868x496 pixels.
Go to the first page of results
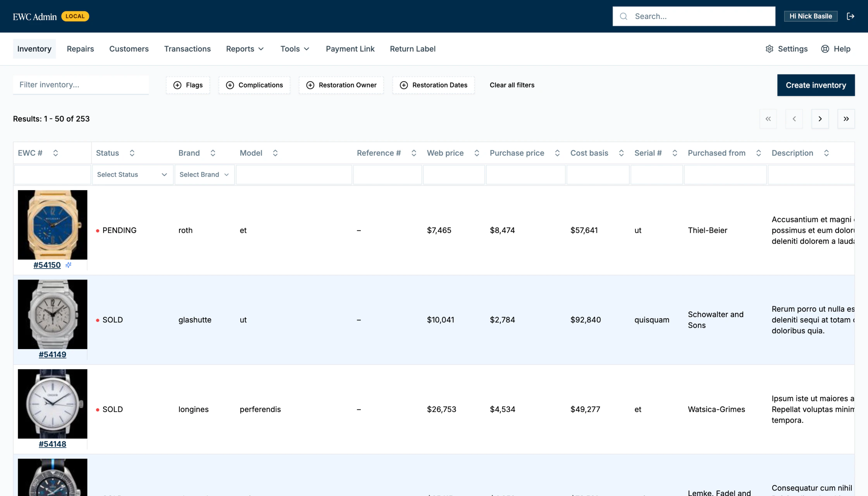tap(768, 119)
